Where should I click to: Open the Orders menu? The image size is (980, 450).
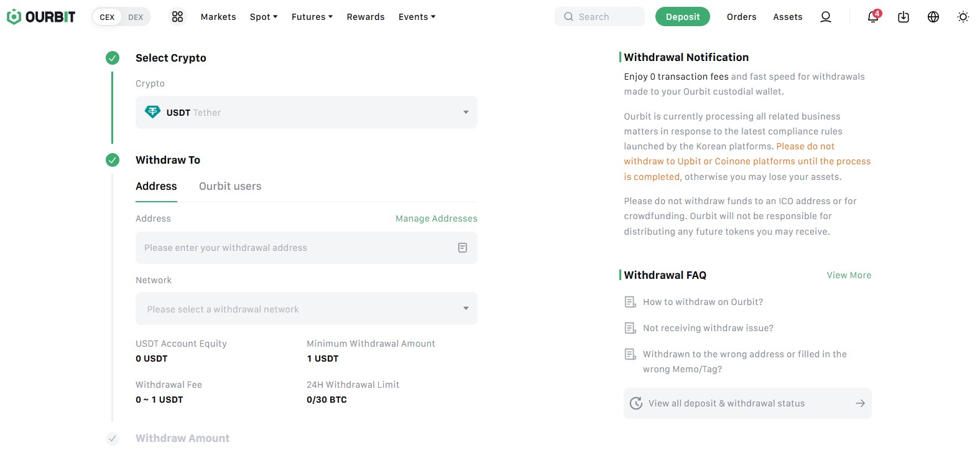coord(742,17)
